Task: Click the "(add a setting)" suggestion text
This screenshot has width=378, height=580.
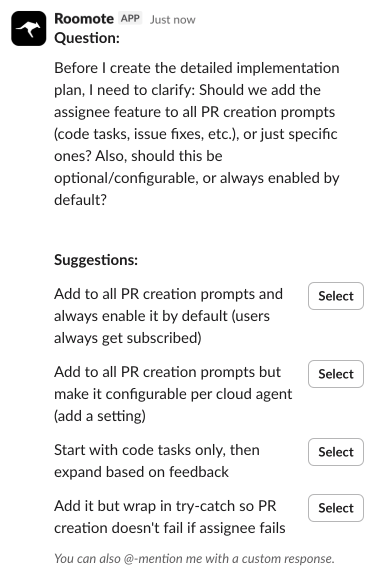Action: 100,416
